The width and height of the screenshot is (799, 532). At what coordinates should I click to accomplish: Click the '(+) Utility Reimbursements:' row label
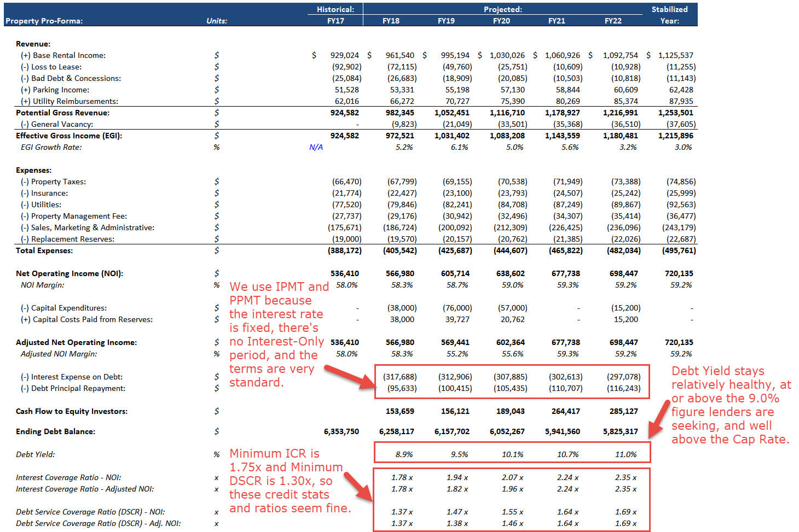(x=70, y=101)
